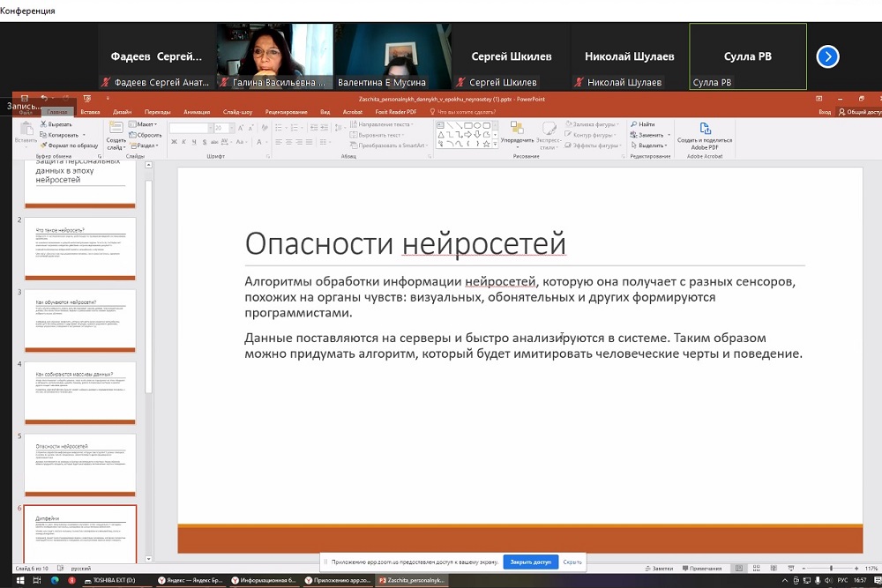Click the blue Закрыть доступ button

coord(530,562)
